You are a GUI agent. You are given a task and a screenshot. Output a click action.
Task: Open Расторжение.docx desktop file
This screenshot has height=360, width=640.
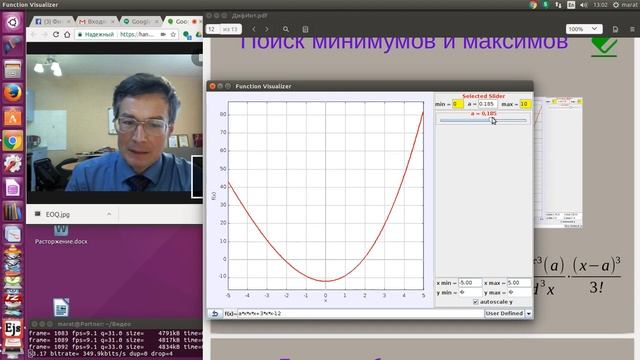61,235
